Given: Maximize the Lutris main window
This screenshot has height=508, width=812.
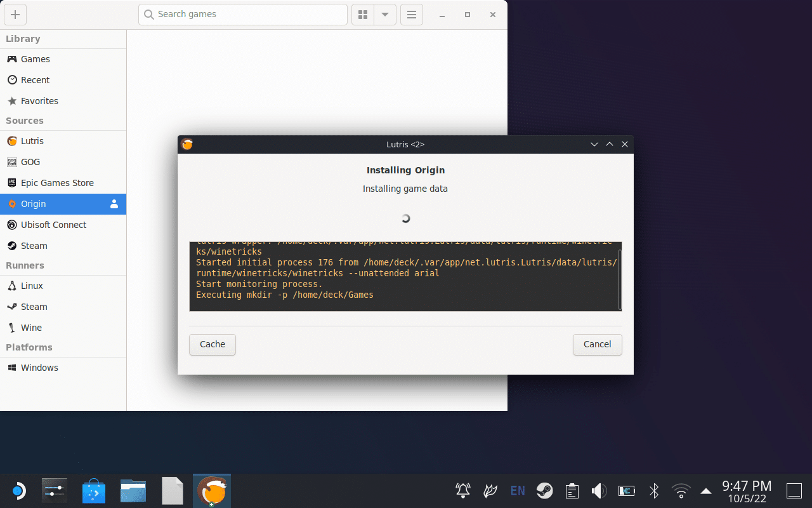Looking at the screenshot, I should click(468, 15).
